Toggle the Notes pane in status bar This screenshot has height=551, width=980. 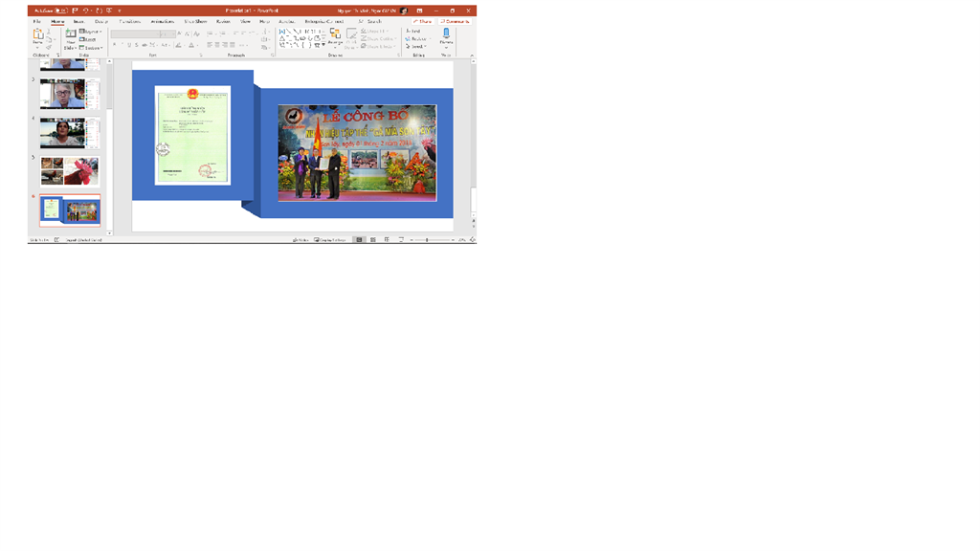[x=301, y=240]
